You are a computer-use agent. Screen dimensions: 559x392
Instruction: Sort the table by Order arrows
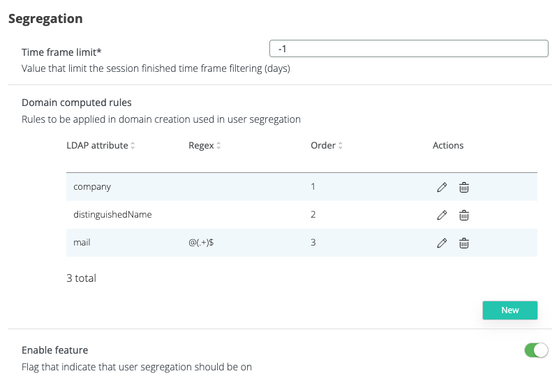pyautogui.click(x=339, y=146)
